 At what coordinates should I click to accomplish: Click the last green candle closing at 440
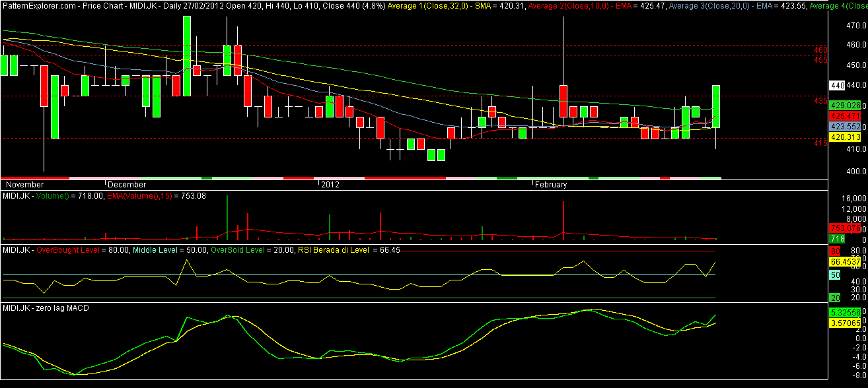tap(715, 106)
